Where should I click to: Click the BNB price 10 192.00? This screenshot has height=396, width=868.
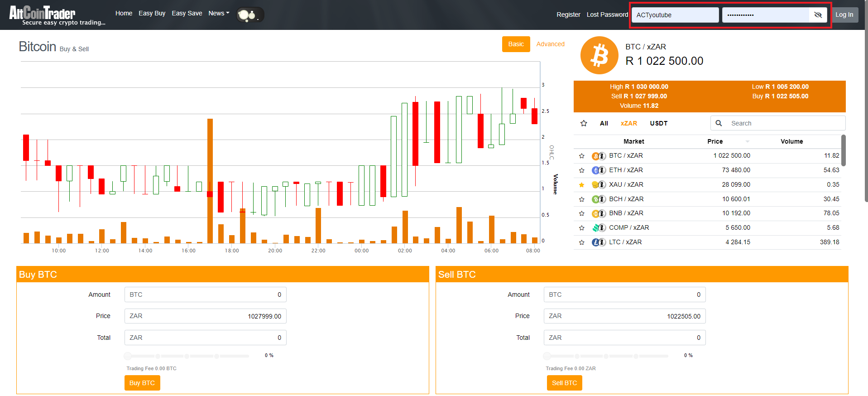[736, 213]
